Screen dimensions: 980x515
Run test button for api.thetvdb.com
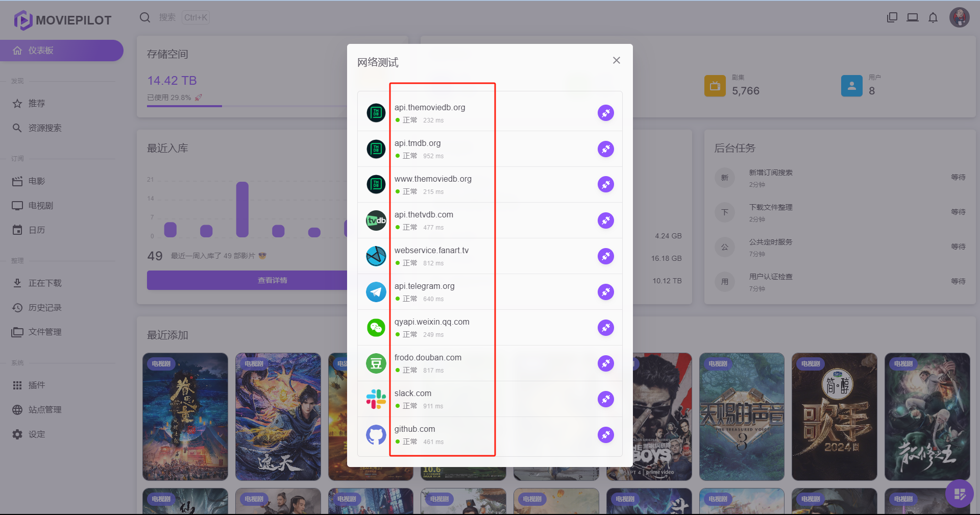tap(605, 220)
